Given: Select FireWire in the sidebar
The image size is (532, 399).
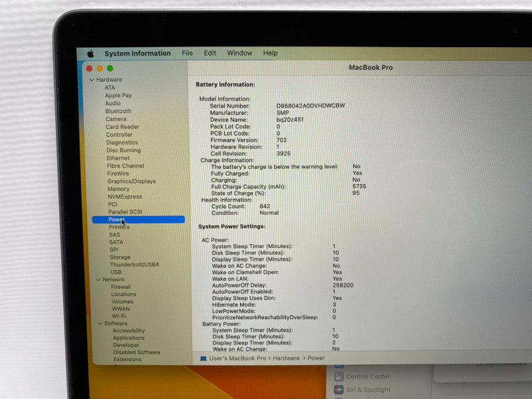Looking at the screenshot, I should tap(118, 174).
